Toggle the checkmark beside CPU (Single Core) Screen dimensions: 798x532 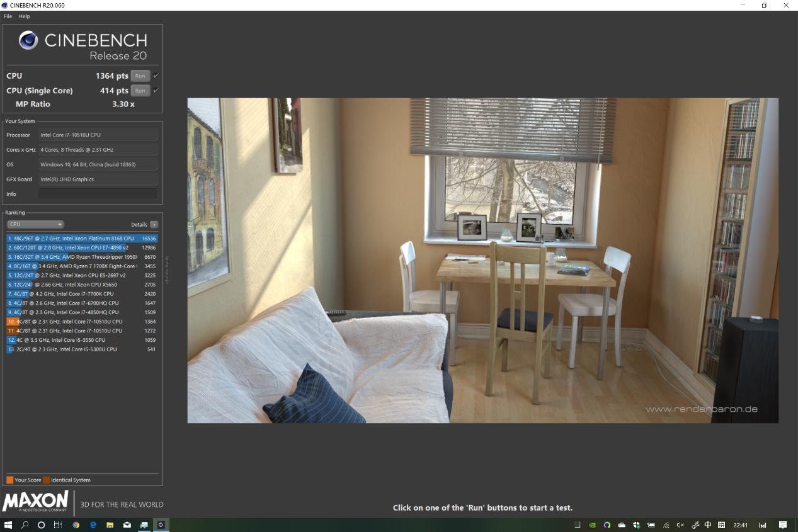[x=156, y=91]
